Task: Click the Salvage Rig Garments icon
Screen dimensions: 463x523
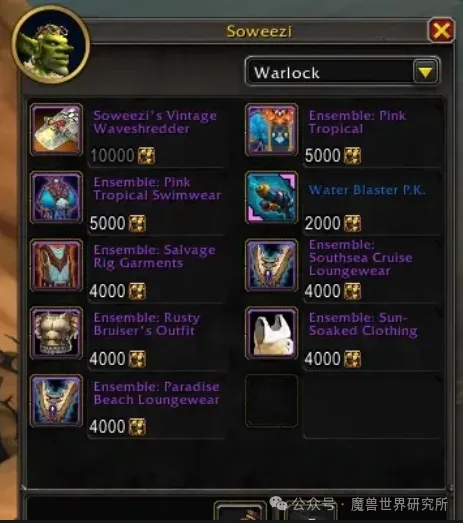Action: [x=56, y=265]
